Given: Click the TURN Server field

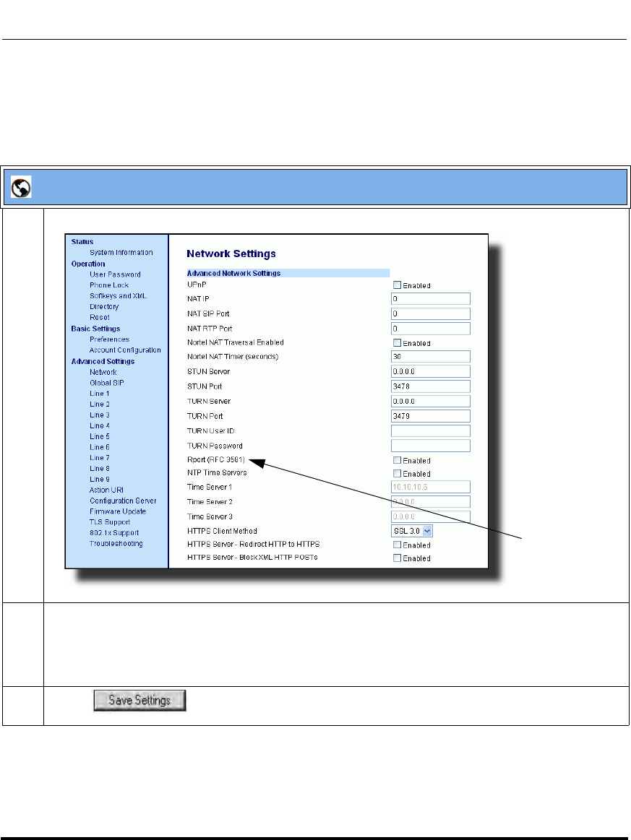Looking at the screenshot, I should (x=431, y=401).
